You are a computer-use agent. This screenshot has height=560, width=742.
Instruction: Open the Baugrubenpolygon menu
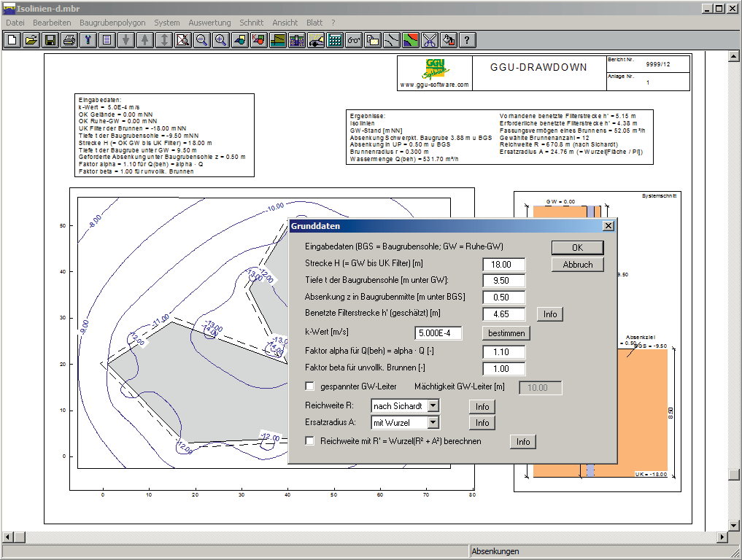click(x=112, y=23)
